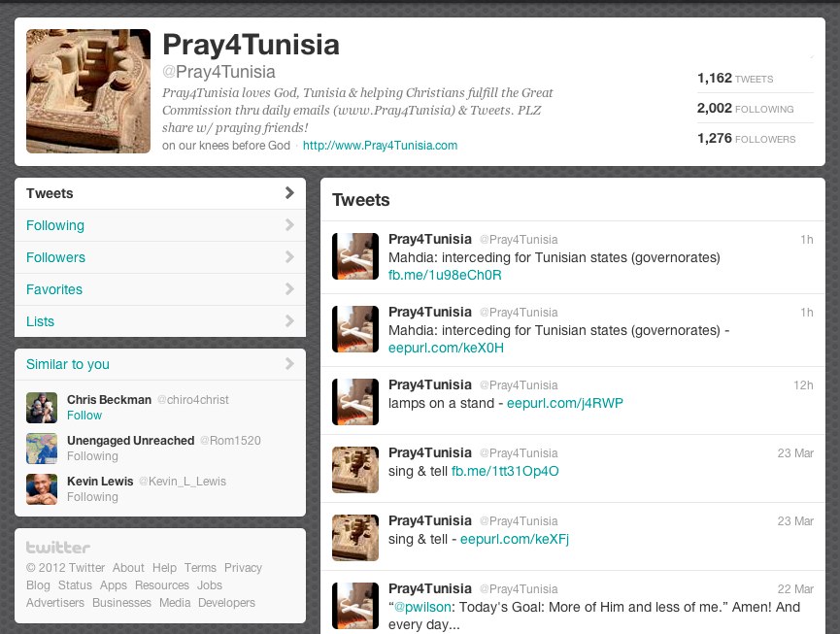Open the eepurl.com/keXFj link

[x=515, y=539]
